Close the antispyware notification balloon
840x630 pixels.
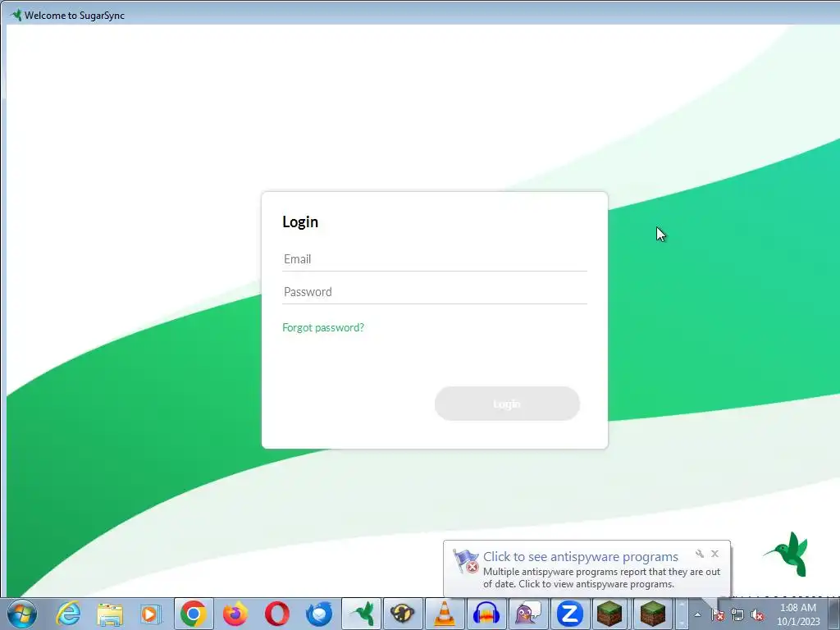[x=714, y=554]
